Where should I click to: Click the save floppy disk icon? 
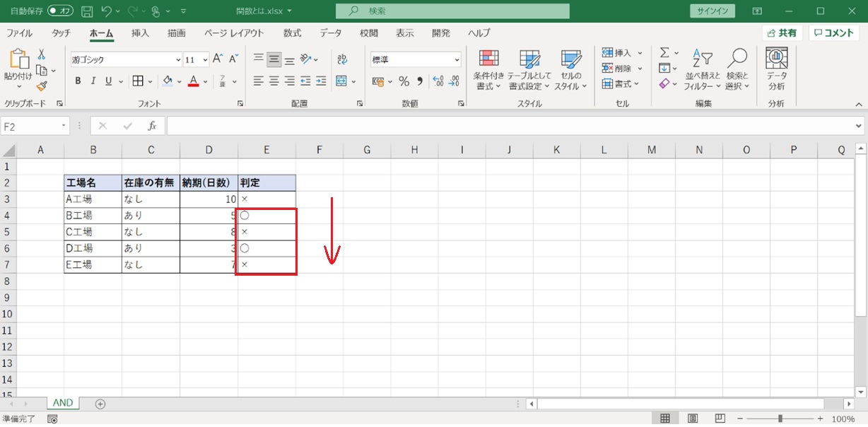tap(86, 11)
